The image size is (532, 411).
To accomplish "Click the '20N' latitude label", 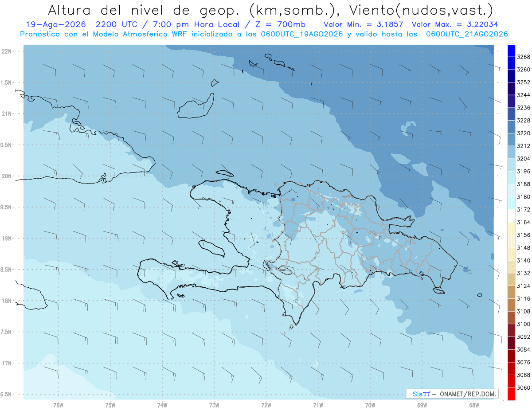I will [7, 176].
